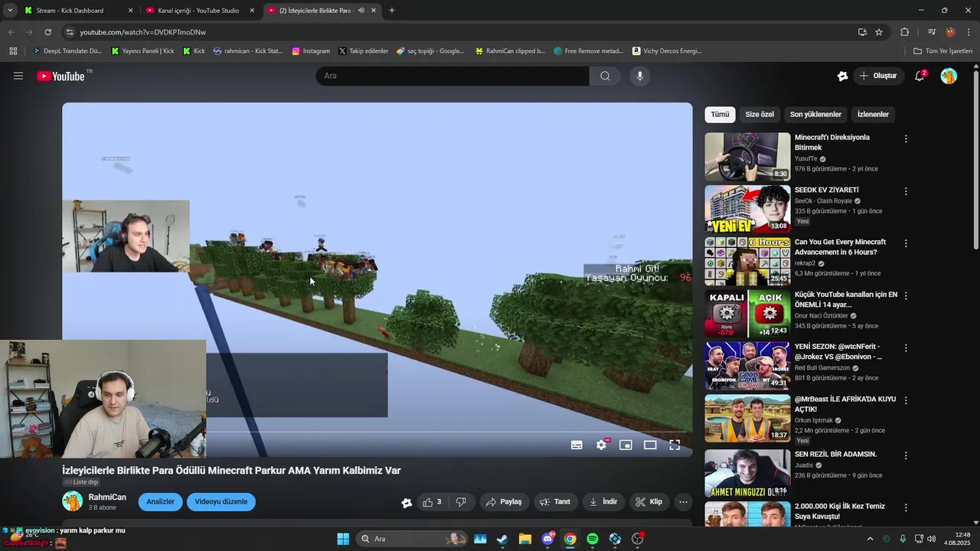Image resolution: width=980 pixels, height=551 pixels.
Task: Click Videoyu düzenle button
Action: click(x=221, y=502)
